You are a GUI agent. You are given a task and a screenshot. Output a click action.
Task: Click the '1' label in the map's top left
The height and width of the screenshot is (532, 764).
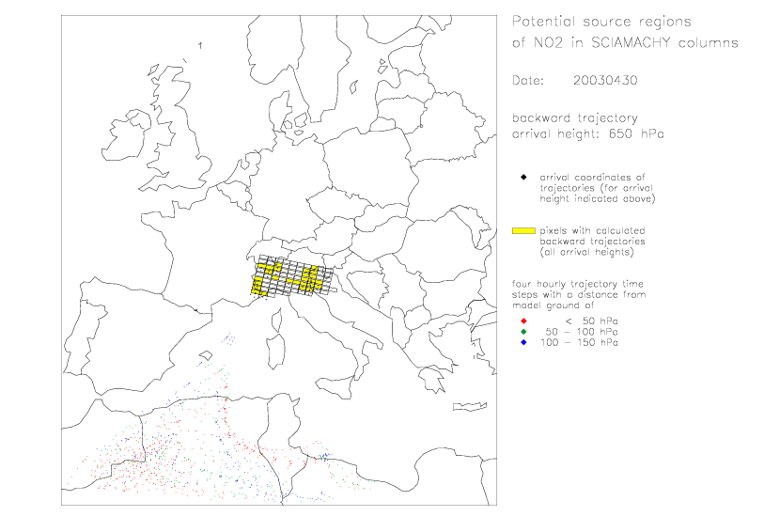click(x=200, y=46)
